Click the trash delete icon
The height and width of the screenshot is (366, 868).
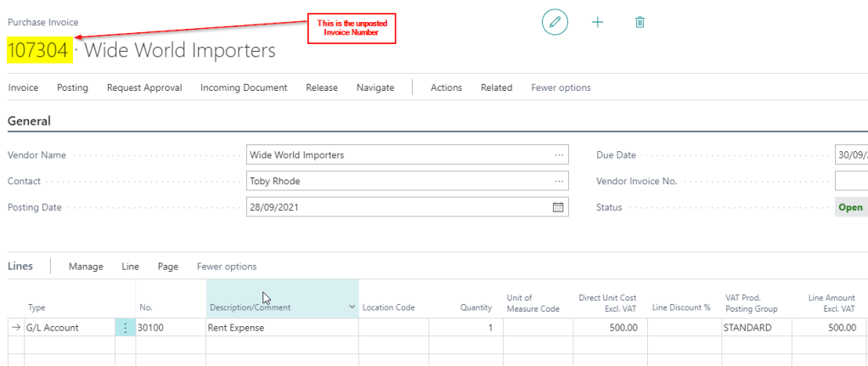click(x=640, y=22)
